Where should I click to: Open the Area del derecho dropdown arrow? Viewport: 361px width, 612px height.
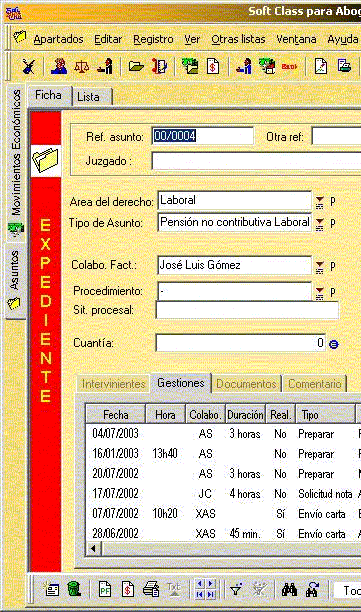click(320, 202)
